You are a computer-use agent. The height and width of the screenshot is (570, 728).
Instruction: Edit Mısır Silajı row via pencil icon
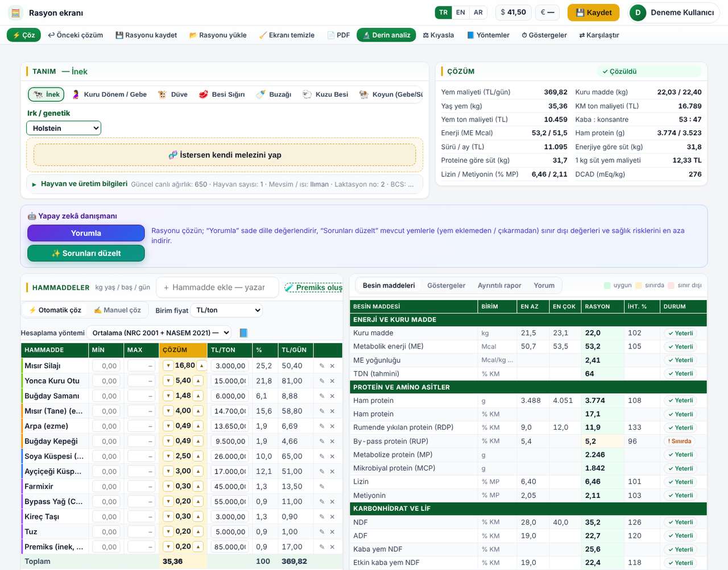(322, 366)
